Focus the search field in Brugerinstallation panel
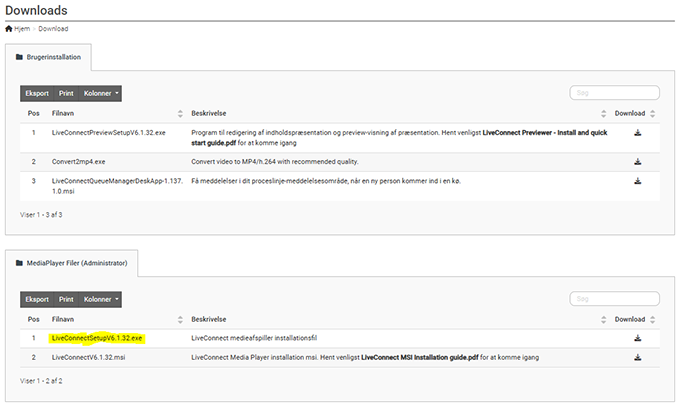This screenshot has height=407, width=680. point(614,93)
